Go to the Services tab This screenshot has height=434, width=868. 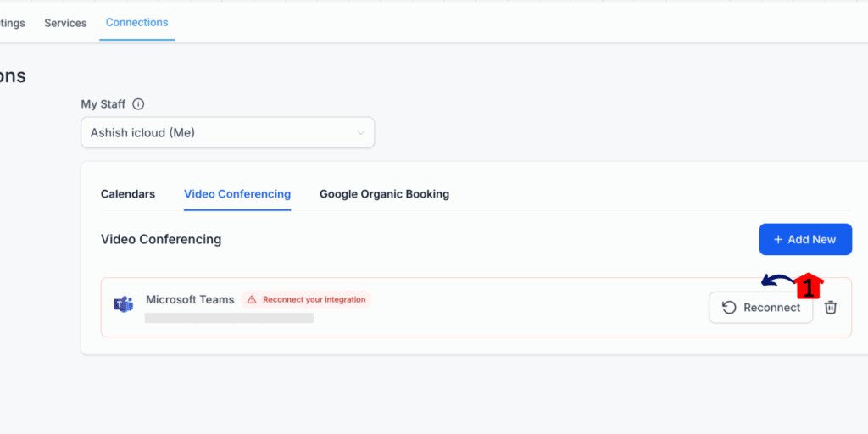65,23
